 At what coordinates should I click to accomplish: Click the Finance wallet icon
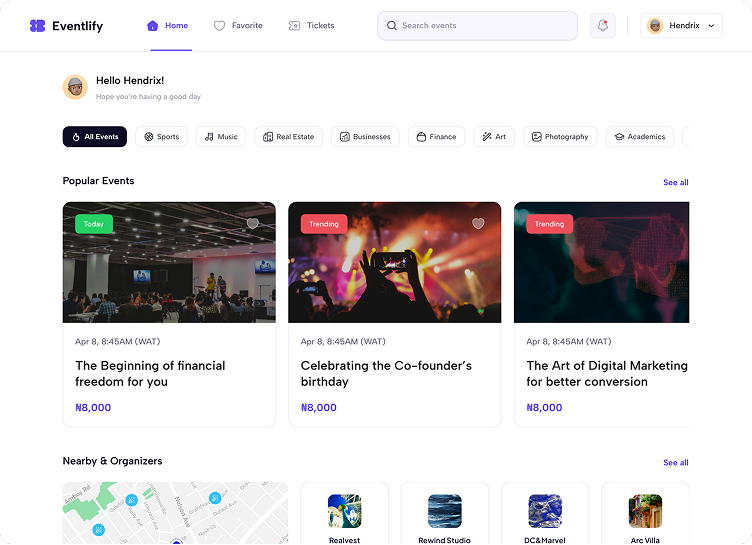(421, 137)
